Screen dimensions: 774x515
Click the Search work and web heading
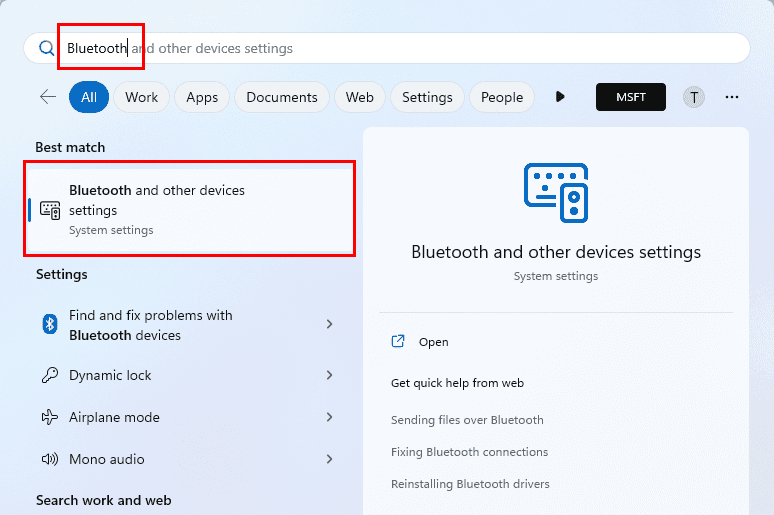tap(104, 500)
